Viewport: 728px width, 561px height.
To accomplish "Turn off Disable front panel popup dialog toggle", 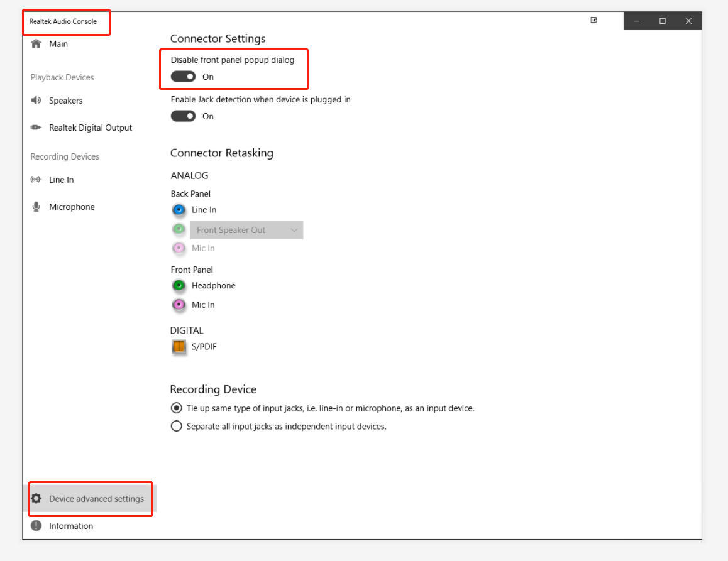I will [x=183, y=77].
